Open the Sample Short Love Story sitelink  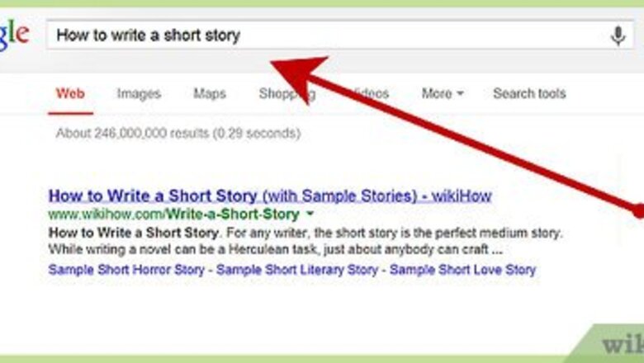tap(462, 270)
